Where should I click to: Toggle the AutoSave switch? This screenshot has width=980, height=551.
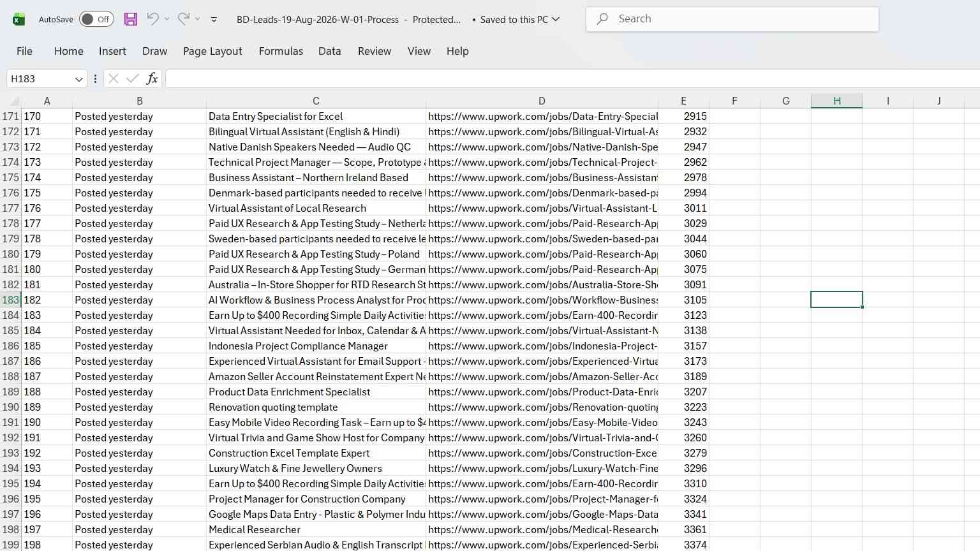click(96, 19)
